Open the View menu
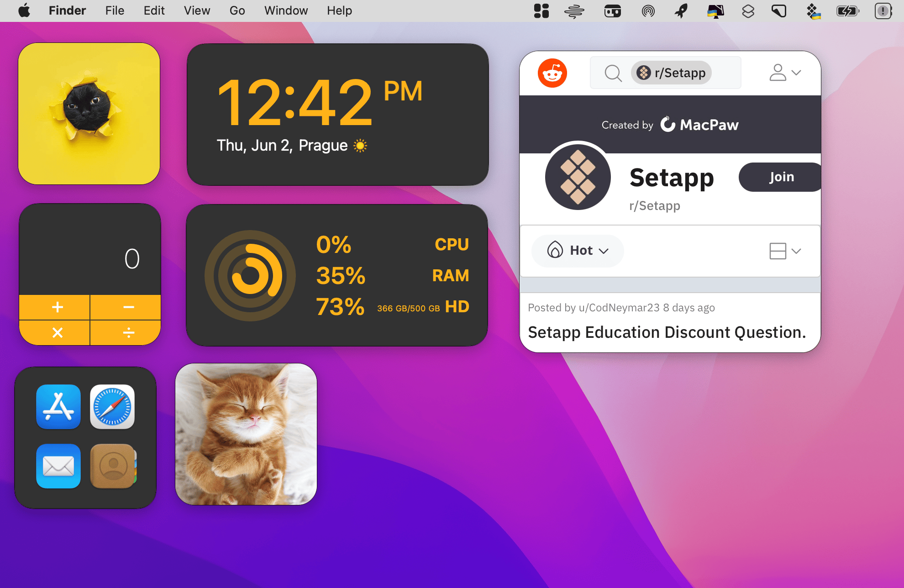 point(197,10)
